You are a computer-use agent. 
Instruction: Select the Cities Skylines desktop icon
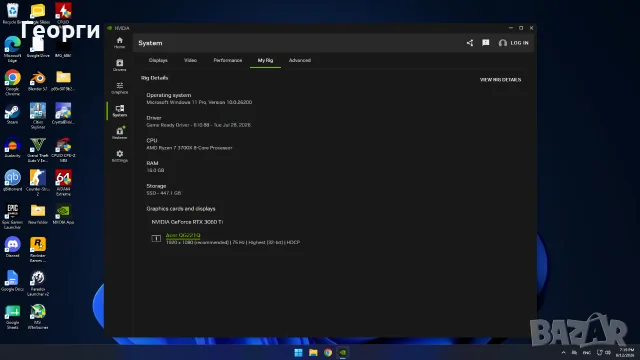(38, 116)
